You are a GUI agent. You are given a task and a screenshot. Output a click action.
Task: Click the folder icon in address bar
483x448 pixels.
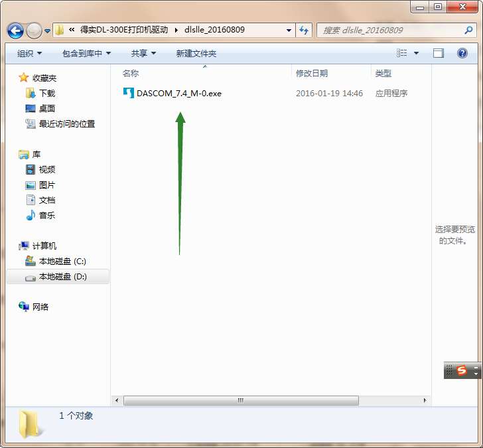[x=59, y=30]
